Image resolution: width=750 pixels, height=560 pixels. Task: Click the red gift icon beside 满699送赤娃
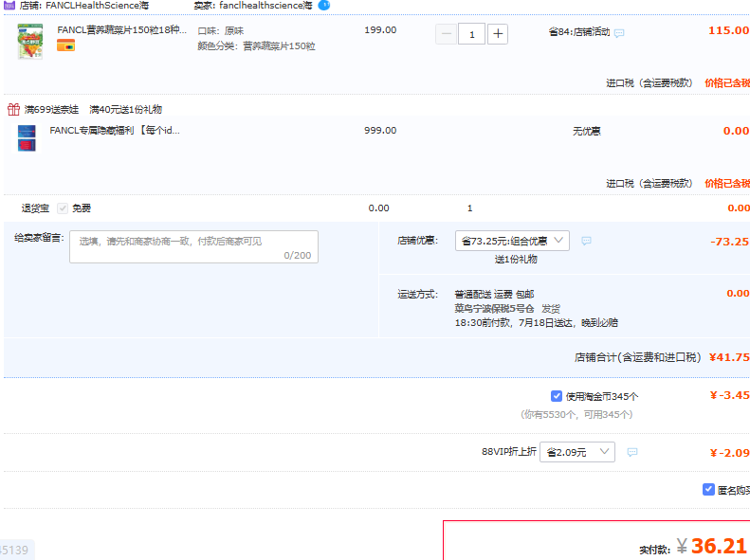click(13, 109)
